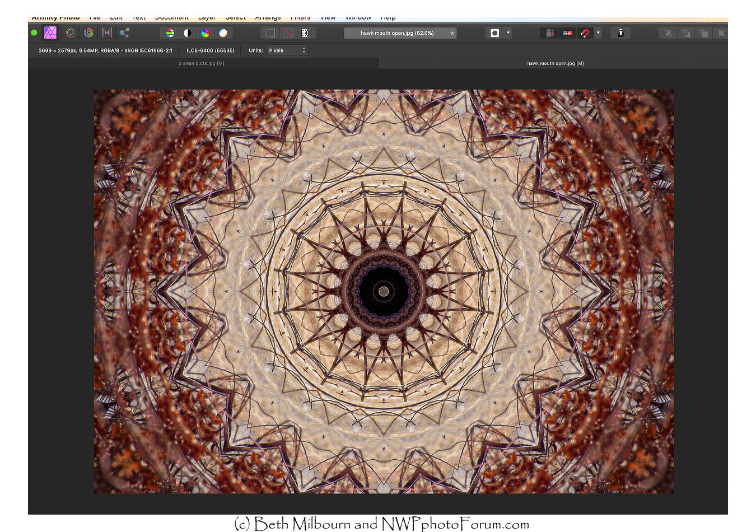The height and width of the screenshot is (532, 756).
Task: Click the Add boolean operation icon
Action: tap(668, 33)
